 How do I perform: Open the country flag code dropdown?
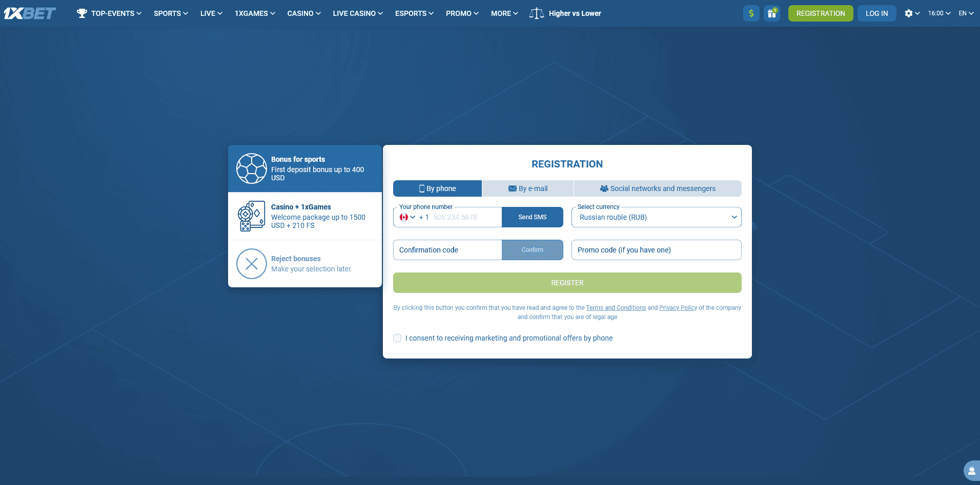tap(407, 217)
